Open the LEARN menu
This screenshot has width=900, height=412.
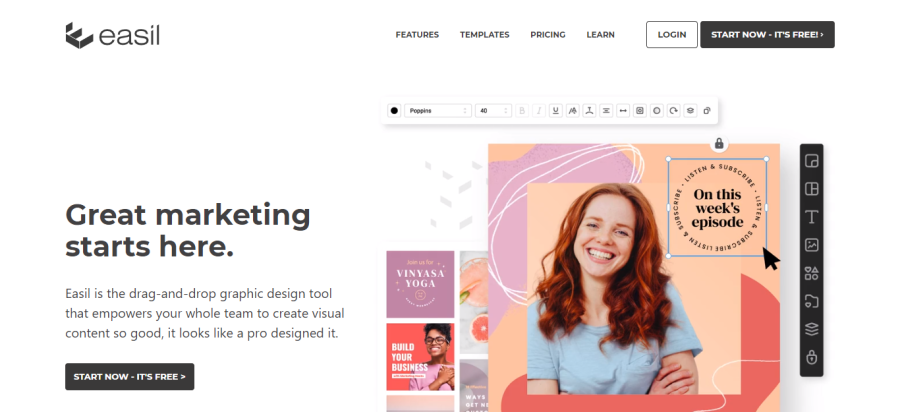click(x=600, y=35)
